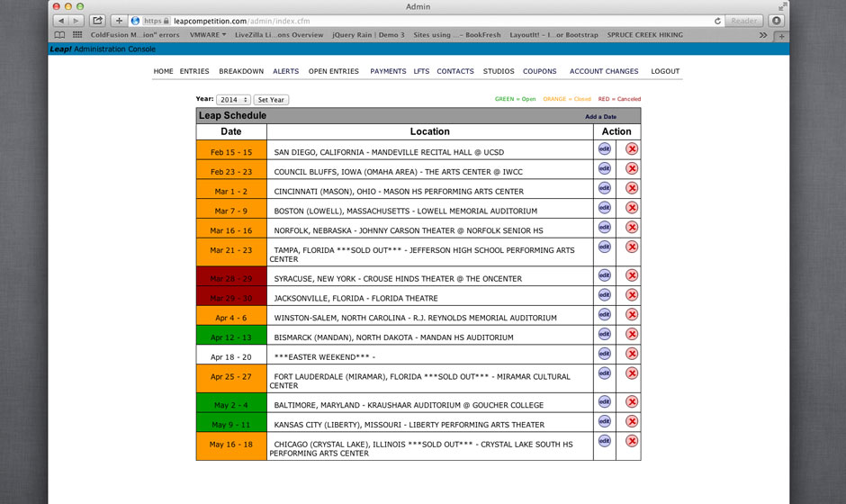Edit the Syracuse, New York entry

click(604, 275)
